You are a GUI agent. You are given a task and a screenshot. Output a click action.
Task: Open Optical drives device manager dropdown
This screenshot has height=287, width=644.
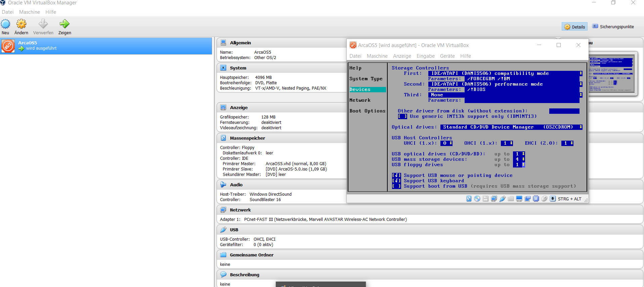tap(511, 127)
